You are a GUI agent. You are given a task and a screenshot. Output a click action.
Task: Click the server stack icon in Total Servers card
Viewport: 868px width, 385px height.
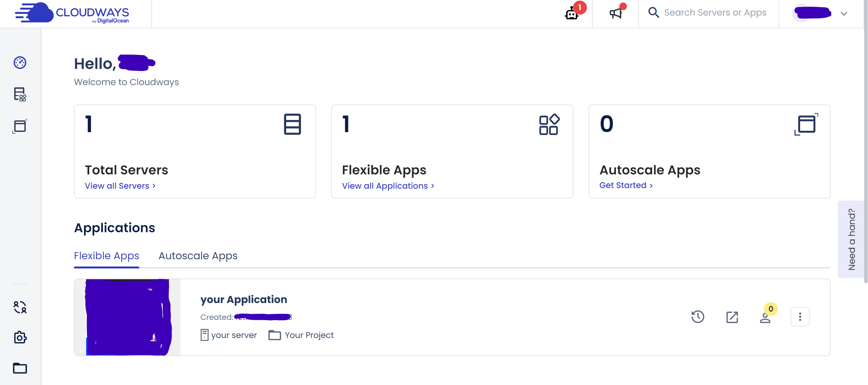pos(292,124)
